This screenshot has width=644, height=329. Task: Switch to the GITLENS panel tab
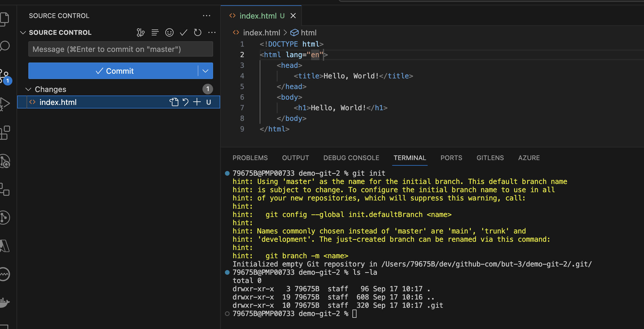[490, 158]
